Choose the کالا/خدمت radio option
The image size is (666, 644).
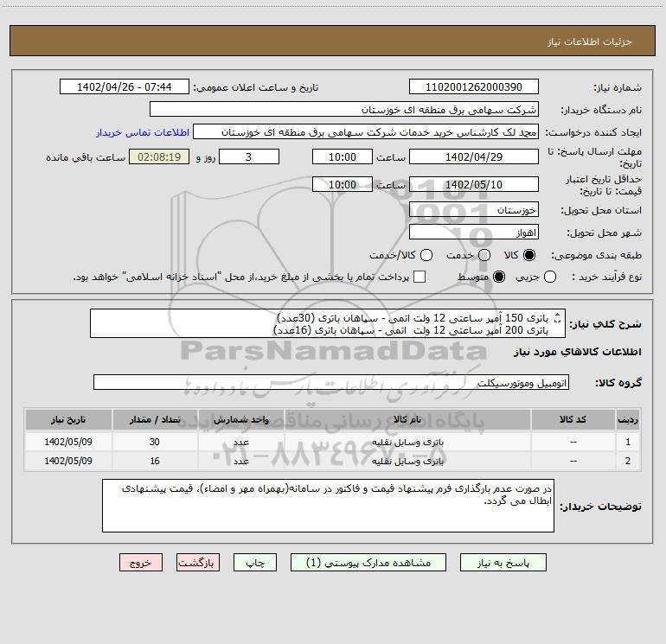click(x=425, y=256)
